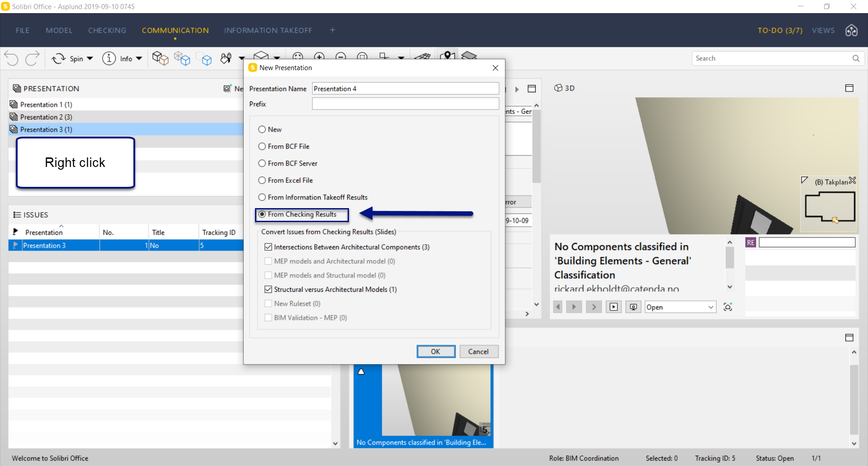The width and height of the screenshot is (868, 466).
Task: Click the presentation screen icon button
Action: (633, 307)
